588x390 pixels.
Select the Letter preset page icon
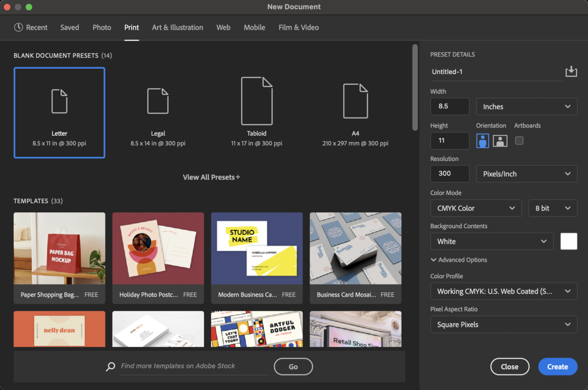click(59, 101)
